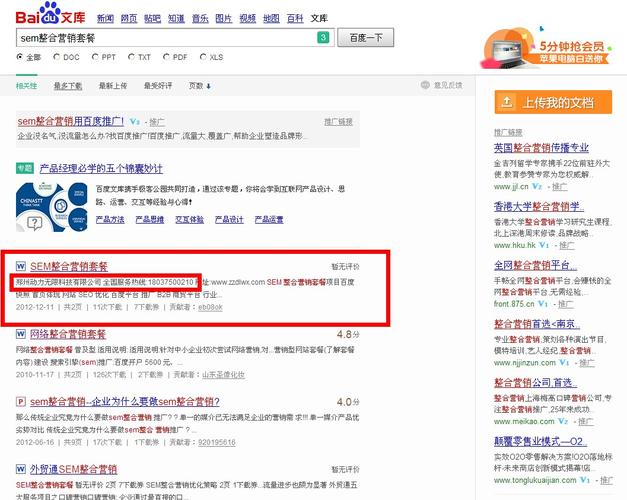Open the 百科 navigation link

(x=295, y=19)
